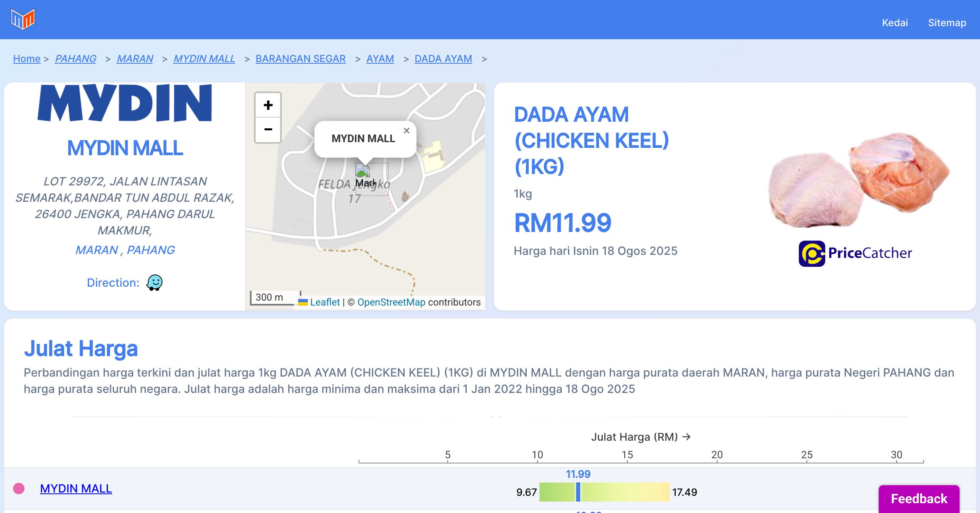Go to Home breadcrumb link
This screenshot has height=513, width=980.
(27, 59)
